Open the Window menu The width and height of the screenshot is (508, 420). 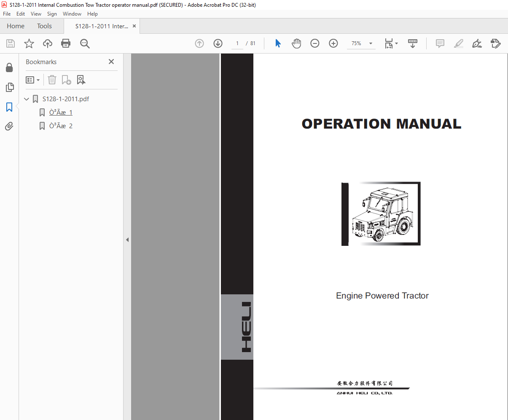72,14
